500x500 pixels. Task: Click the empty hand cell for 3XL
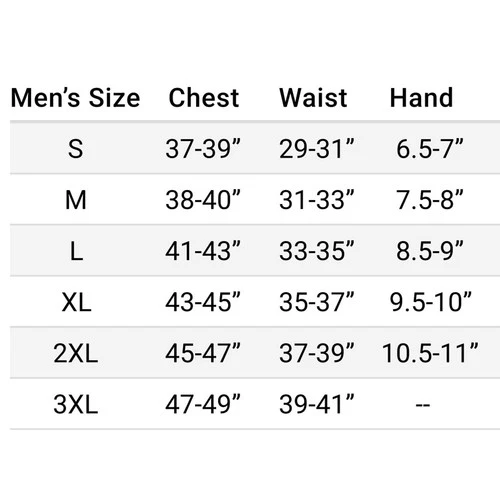pyautogui.click(x=423, y=405)
